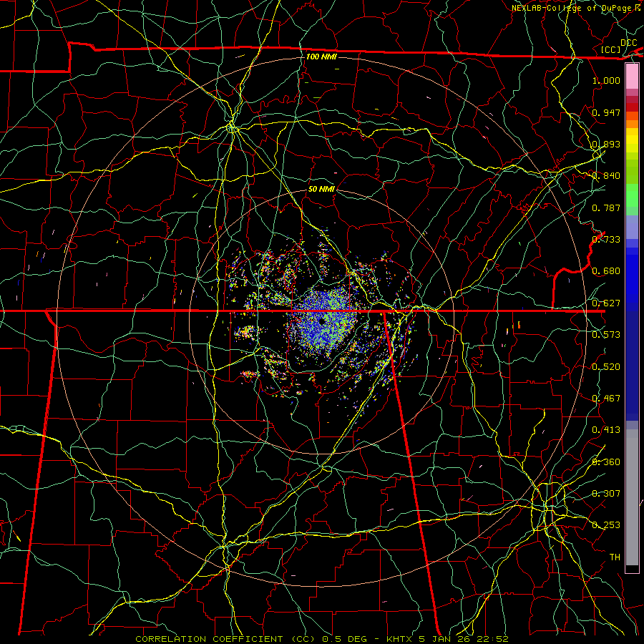Select the 0.413 scale value label
644x644 pixels.
606,430
